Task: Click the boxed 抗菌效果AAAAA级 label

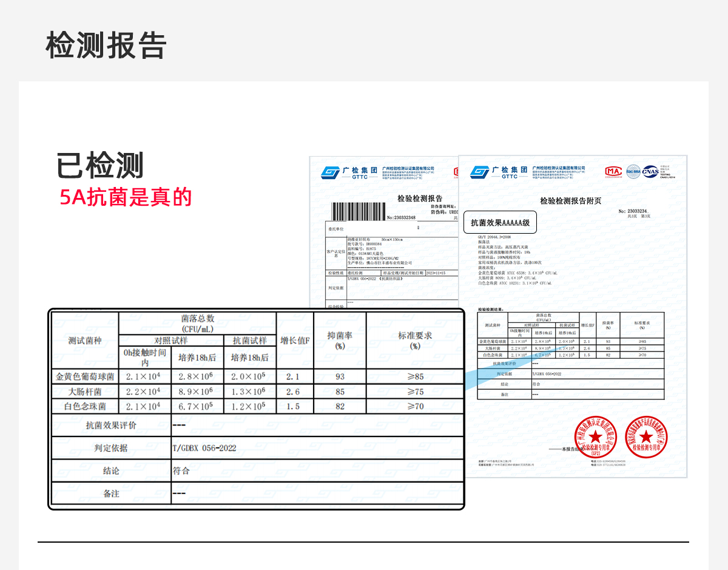Action: [x=500, y=223]
